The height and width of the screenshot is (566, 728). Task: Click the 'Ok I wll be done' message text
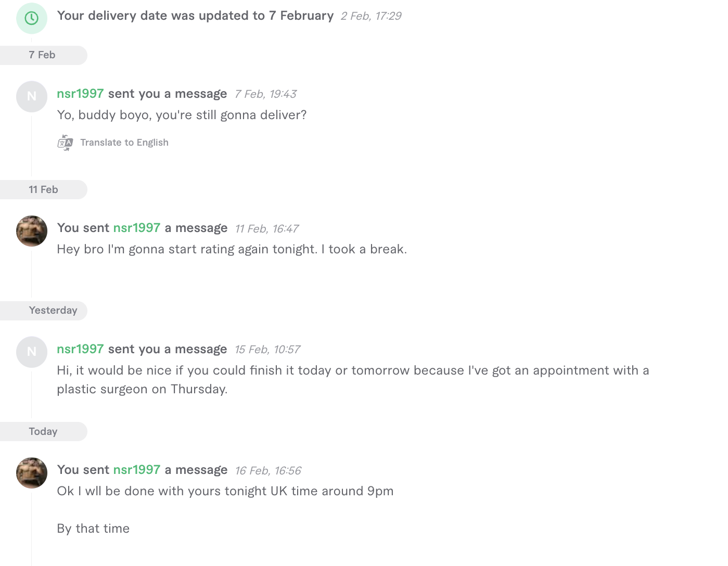pyautogui.click(x=225, y=491)
